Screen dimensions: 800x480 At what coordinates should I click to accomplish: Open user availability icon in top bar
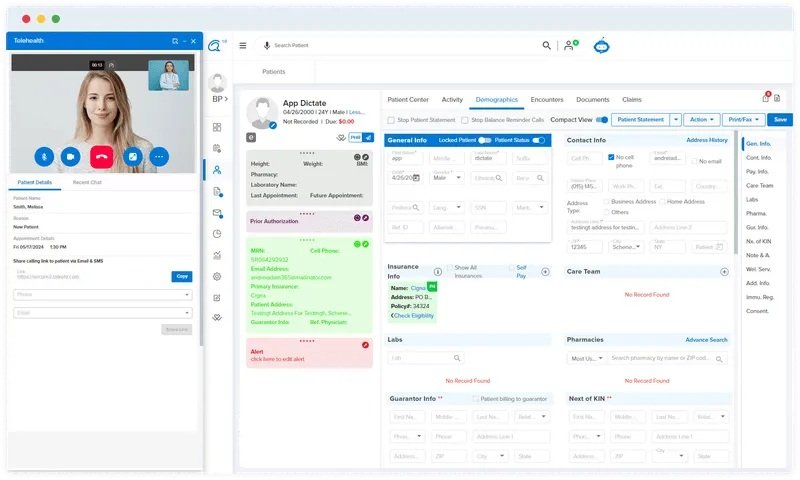pyautogui.click(x=570, y=45)
